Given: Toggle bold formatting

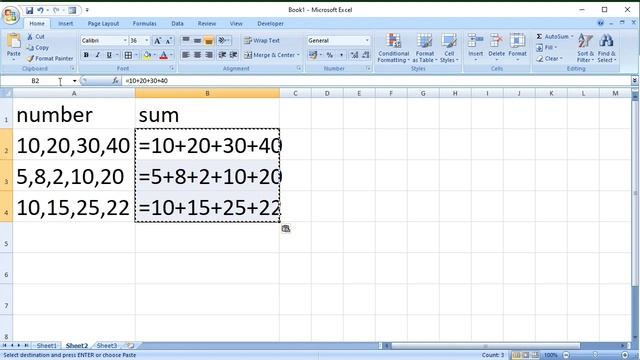Looking at the screenshot, I should click(86, 55).
